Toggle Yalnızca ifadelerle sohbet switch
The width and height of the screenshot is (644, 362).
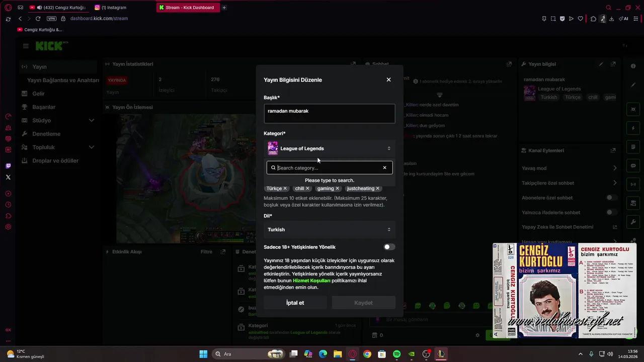click(611, 212)
